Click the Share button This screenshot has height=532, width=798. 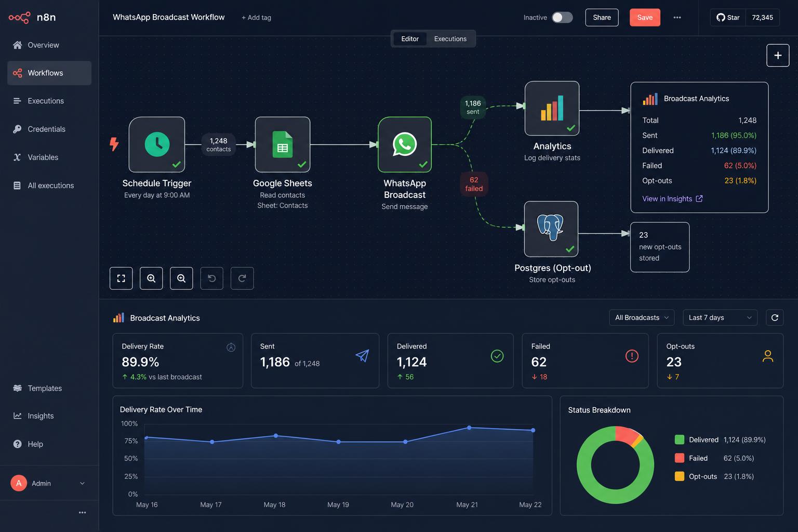click(602, 17)
